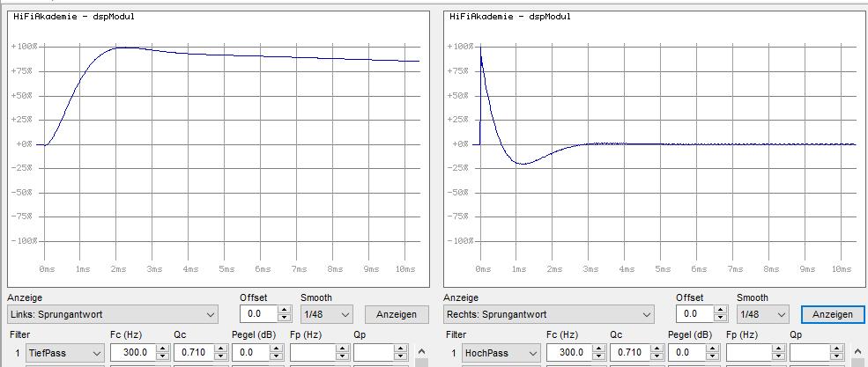Increase the TiefPass Fc stepper up arrow
The image size is (868, 367).
pos(162,349)
